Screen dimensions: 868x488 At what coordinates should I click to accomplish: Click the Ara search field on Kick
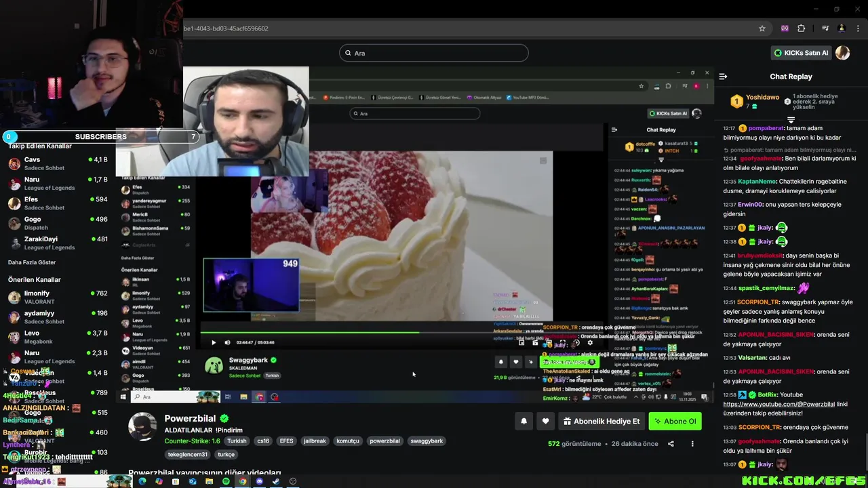click(x=434, y=53)
